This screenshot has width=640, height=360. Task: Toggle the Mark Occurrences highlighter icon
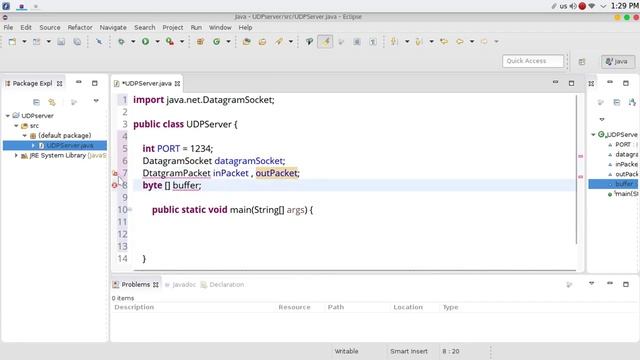[x=325, y=42]
